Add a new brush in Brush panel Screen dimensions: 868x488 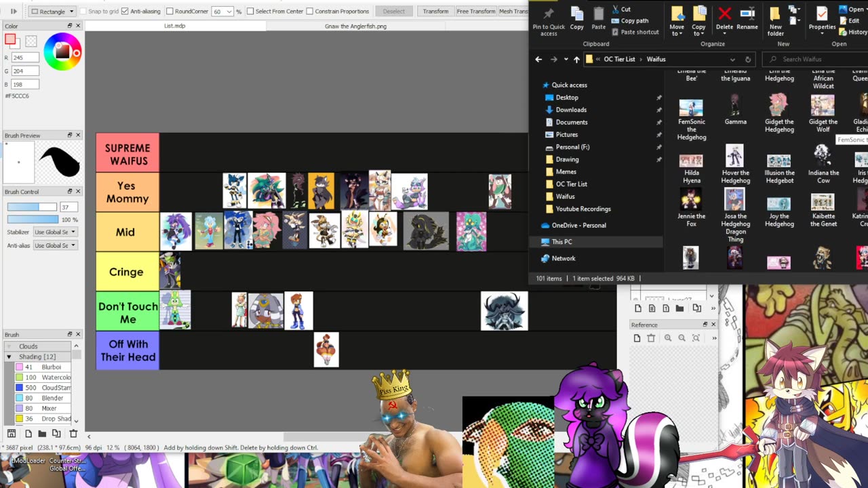pos(28,434)
